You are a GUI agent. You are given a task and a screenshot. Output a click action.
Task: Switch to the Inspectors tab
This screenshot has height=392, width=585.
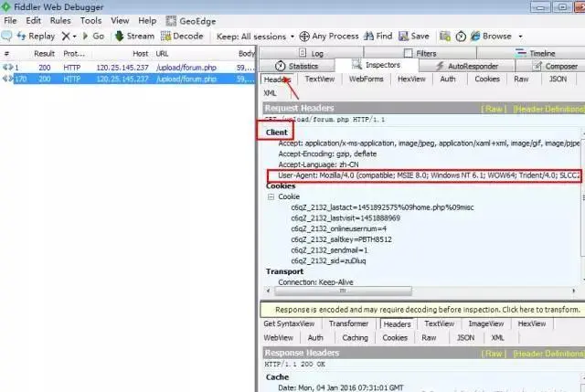[x=376, y=65]
